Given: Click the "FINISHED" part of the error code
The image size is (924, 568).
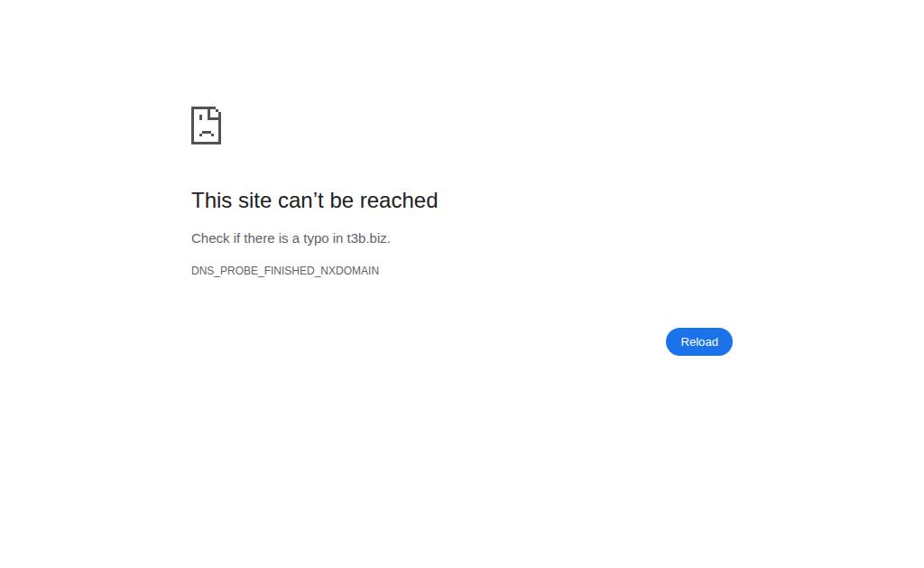Looking at the screenshot, I should pyautogui.click(x=290, y=271).
